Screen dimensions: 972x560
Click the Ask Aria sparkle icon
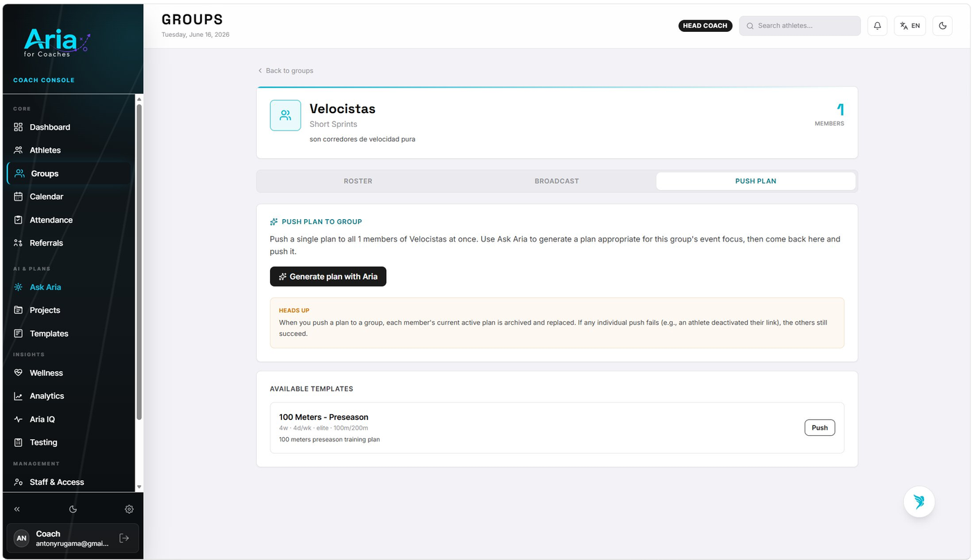click(x=19, y=287)
